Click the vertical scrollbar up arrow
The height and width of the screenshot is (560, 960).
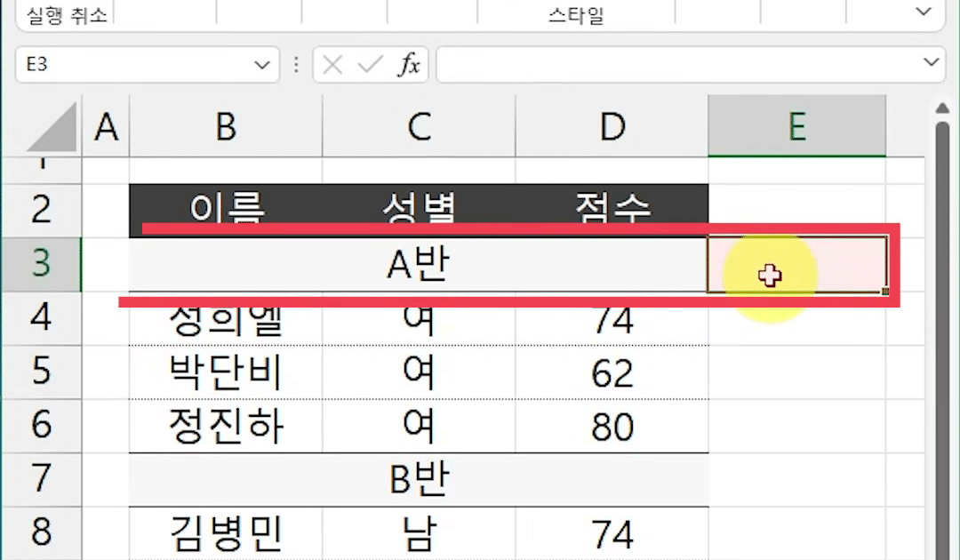pos(942,108)
